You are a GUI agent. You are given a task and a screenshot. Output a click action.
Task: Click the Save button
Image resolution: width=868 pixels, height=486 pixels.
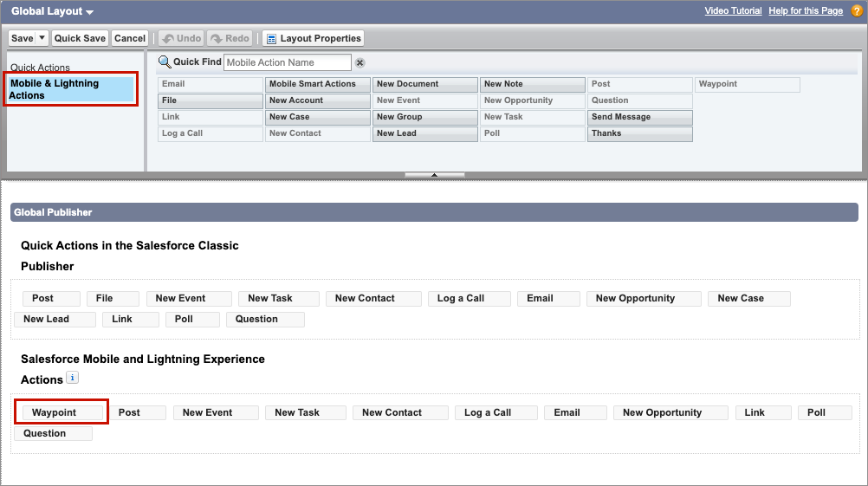point(23,38)
